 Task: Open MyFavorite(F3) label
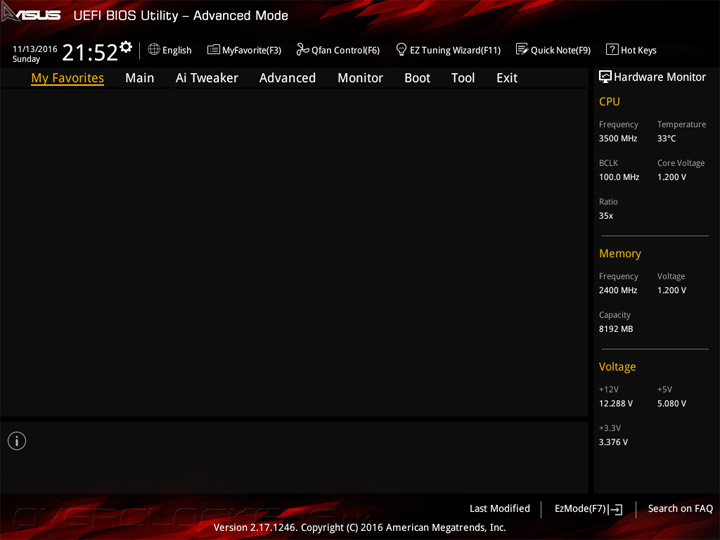point(252,50)
